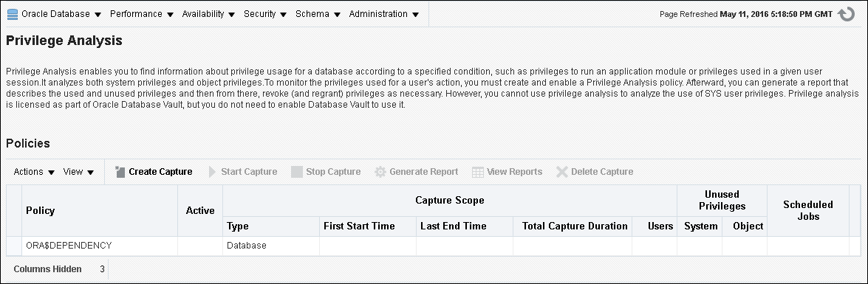Click the Start Capture play icon
Viewport: 868px width, 284px height.
tap(213, 172)
